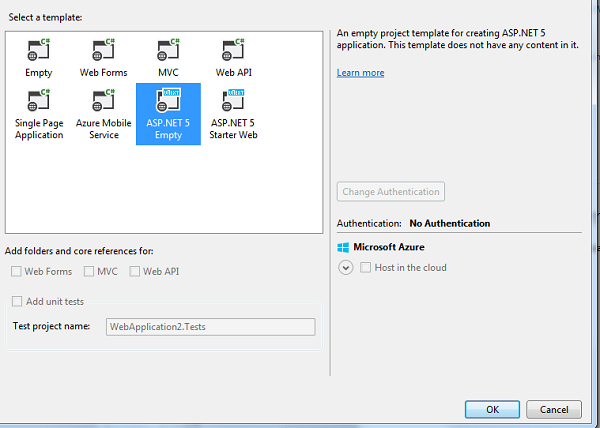Pick the Single Page Application template

39,114
